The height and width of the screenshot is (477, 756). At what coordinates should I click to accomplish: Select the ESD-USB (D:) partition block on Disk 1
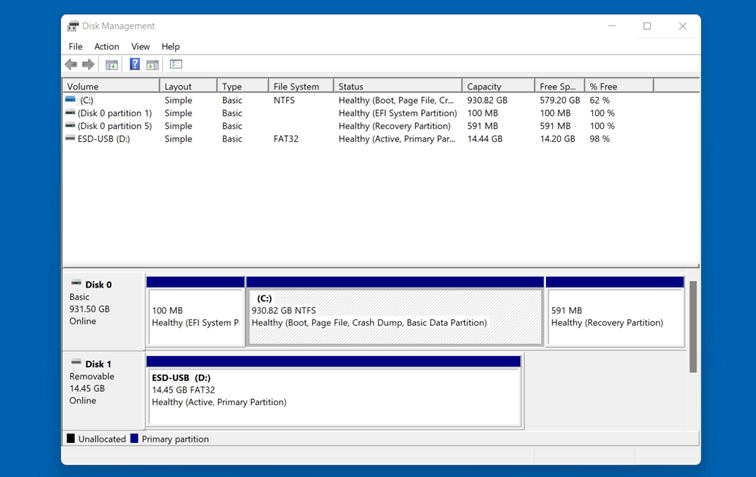[334, 392]
